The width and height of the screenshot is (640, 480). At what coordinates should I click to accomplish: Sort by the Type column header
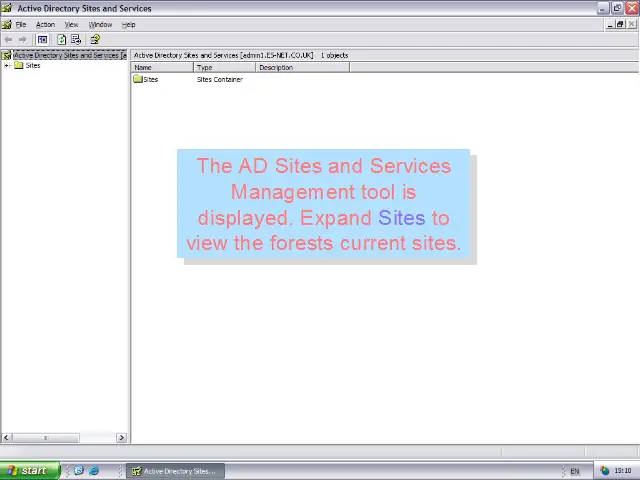224,67
